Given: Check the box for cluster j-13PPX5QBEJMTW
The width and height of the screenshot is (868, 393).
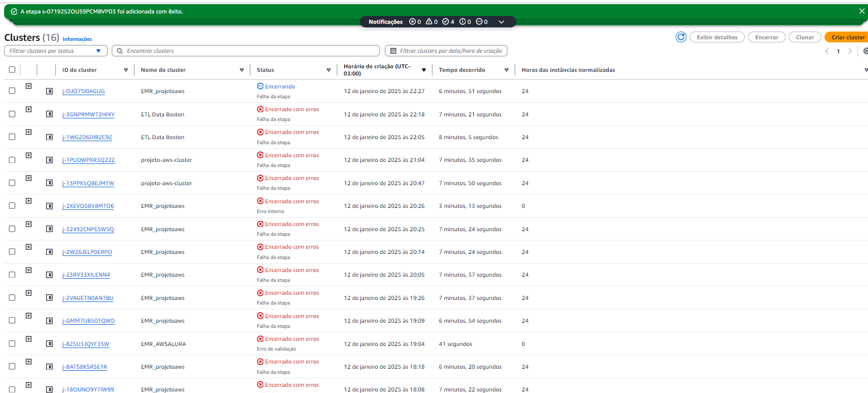Looking at the screenshot, I should tap(12, 183).
